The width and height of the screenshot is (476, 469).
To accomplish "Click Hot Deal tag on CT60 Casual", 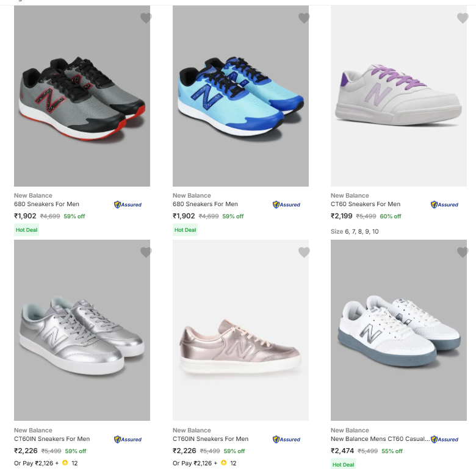I will click(x=343, y=464).
